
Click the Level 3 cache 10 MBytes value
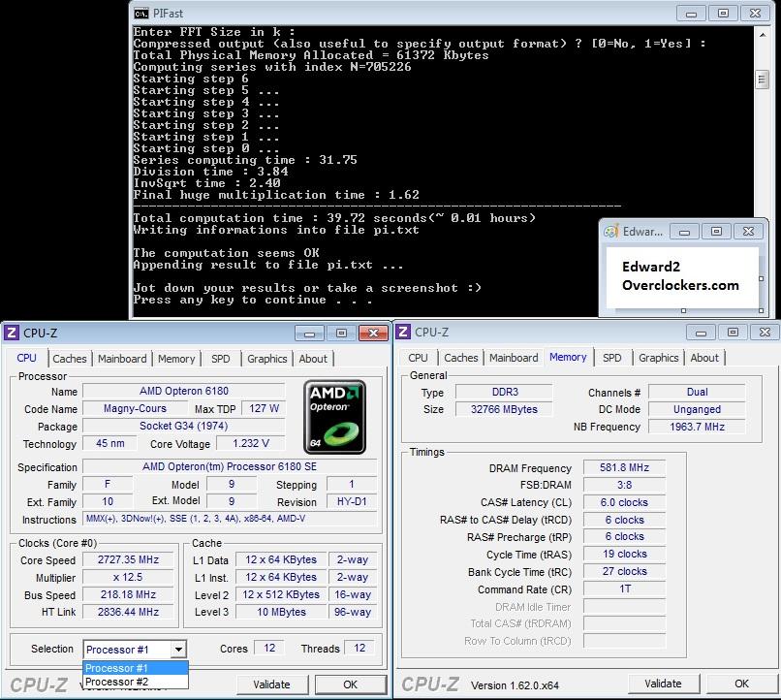(x=281, y=612)
